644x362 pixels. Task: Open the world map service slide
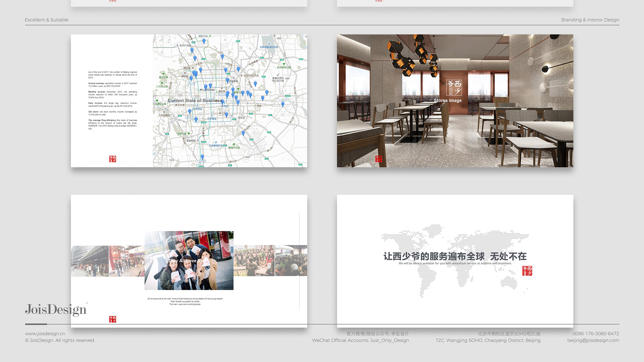[x=455, y=261]
